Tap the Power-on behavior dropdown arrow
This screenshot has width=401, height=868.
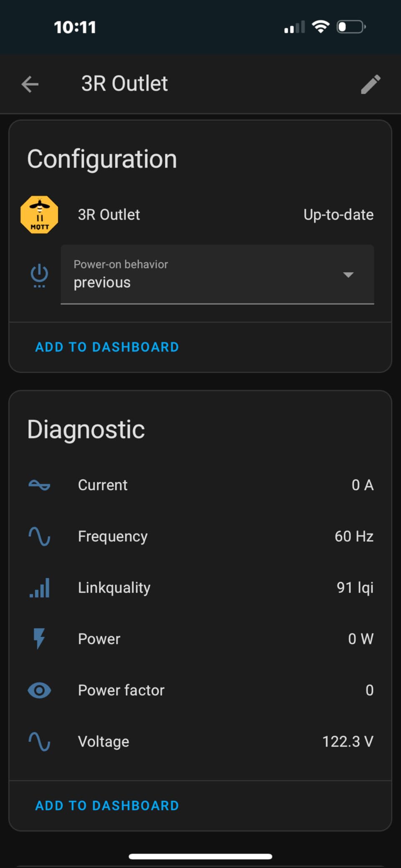tap(348, 274)
